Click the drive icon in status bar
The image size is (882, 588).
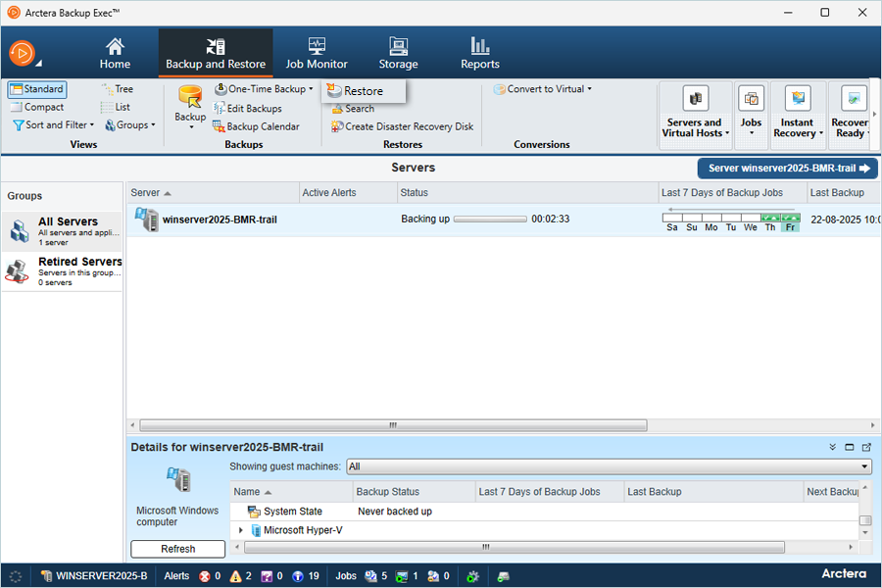click(504, 576)
